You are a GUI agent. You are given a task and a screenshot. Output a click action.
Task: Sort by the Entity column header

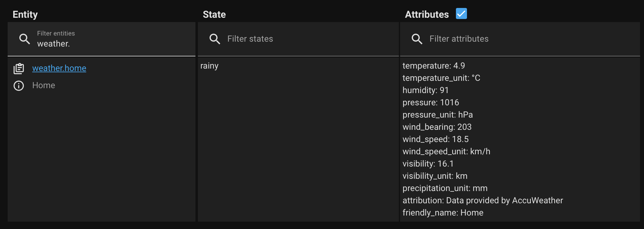(25, 14)
